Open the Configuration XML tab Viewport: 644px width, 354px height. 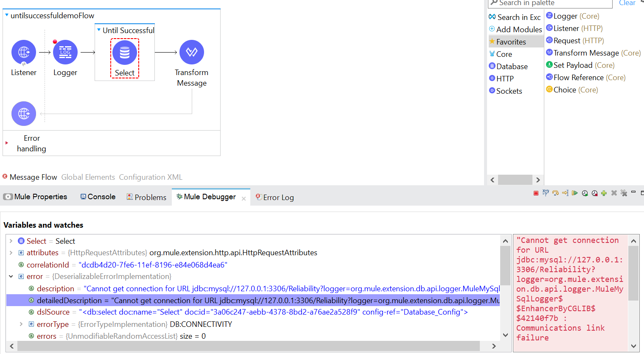pos(151,177)
